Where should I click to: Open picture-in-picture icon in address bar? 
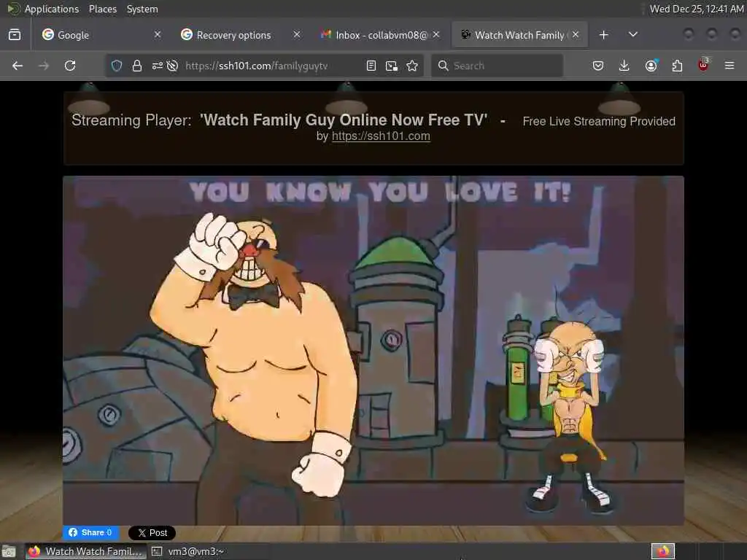[392, 66]
